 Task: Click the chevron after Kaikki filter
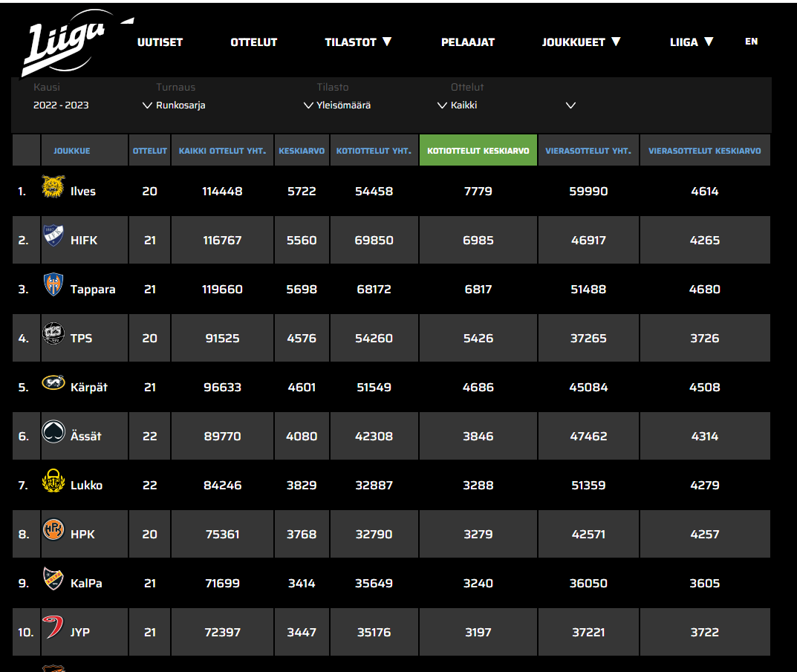[570, 105]
